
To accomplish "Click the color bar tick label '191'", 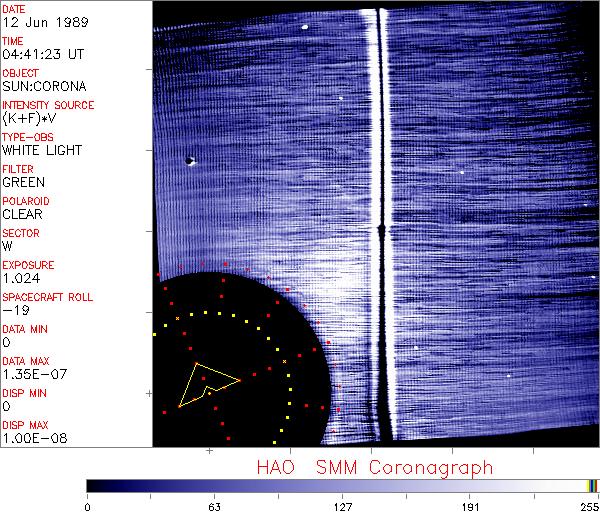I will [470, 507].
